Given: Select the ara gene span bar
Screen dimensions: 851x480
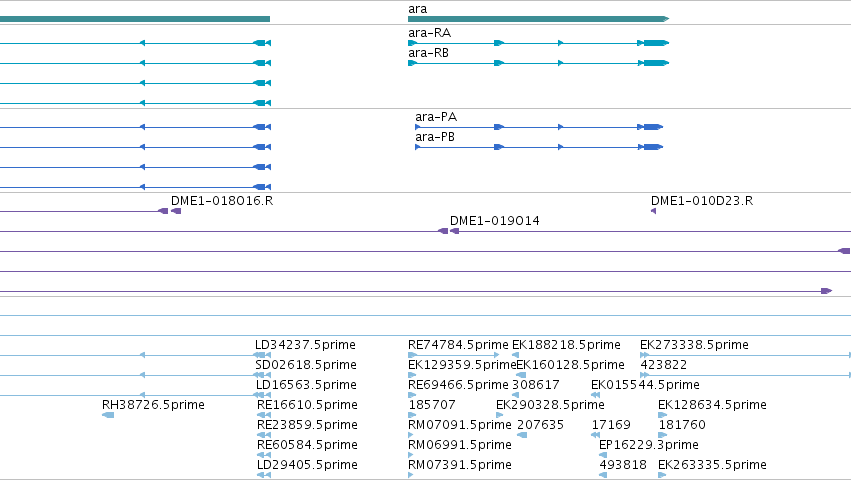Looking at the screenshot, I should [538, 19].
